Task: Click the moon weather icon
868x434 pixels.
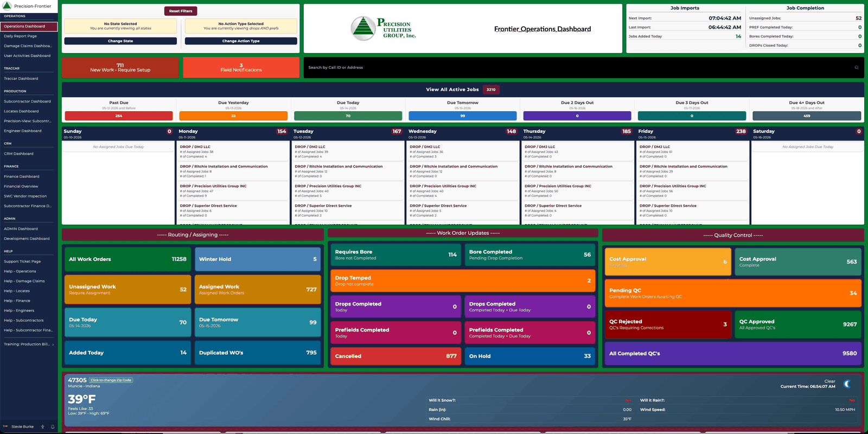Action: click(847, 384)
